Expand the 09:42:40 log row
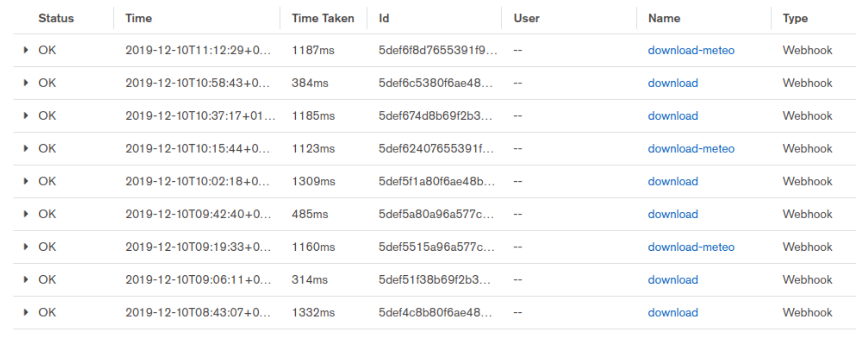 tap(26, 214)
